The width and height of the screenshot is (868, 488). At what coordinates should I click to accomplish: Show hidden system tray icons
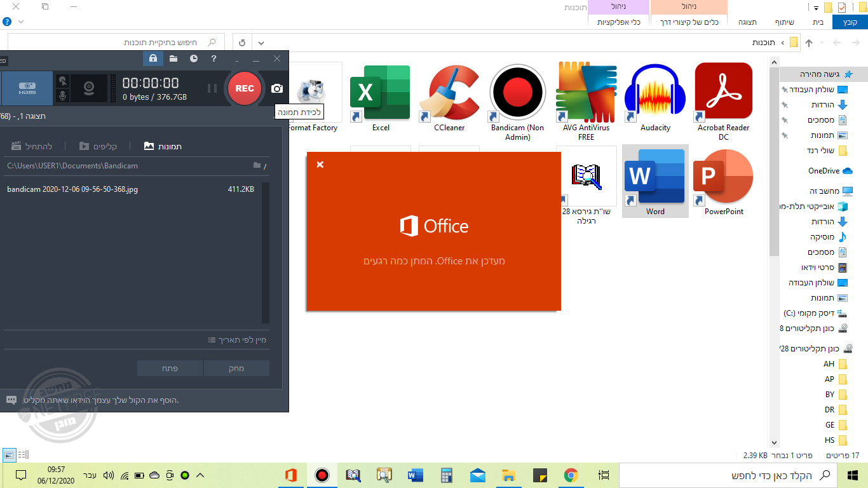[200, 475]
